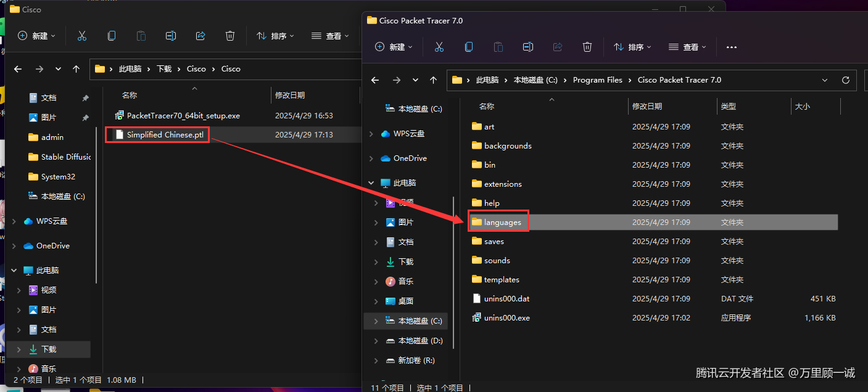Sort by 名称 column in Cisco window
The height and width of the screenshot is (392, 868).
[129, 96]
